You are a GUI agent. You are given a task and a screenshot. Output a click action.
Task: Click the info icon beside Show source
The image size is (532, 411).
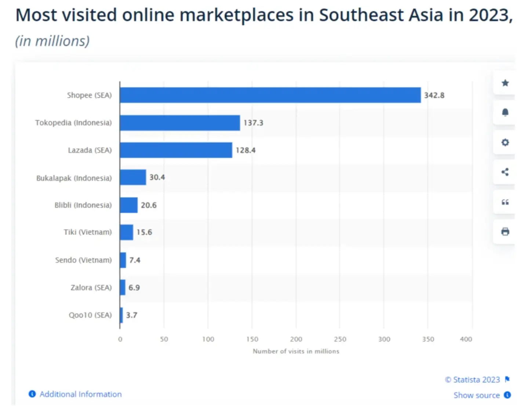508,395
